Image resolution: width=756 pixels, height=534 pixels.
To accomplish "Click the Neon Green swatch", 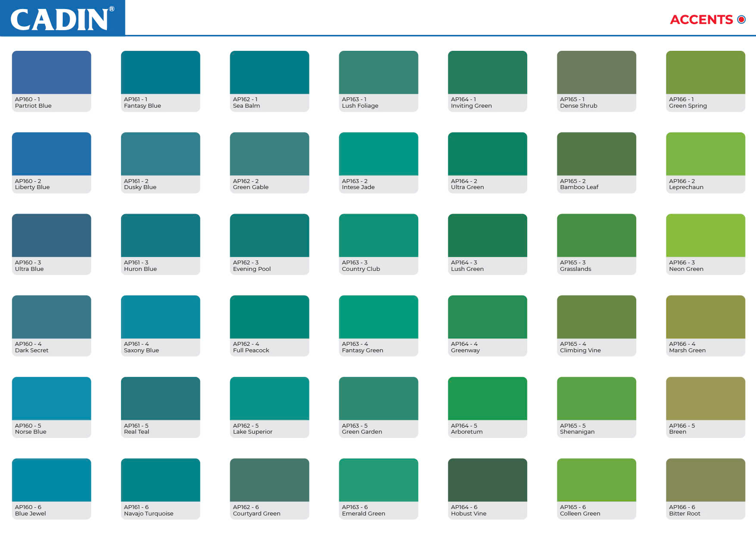I will click(x=705, y=235).
